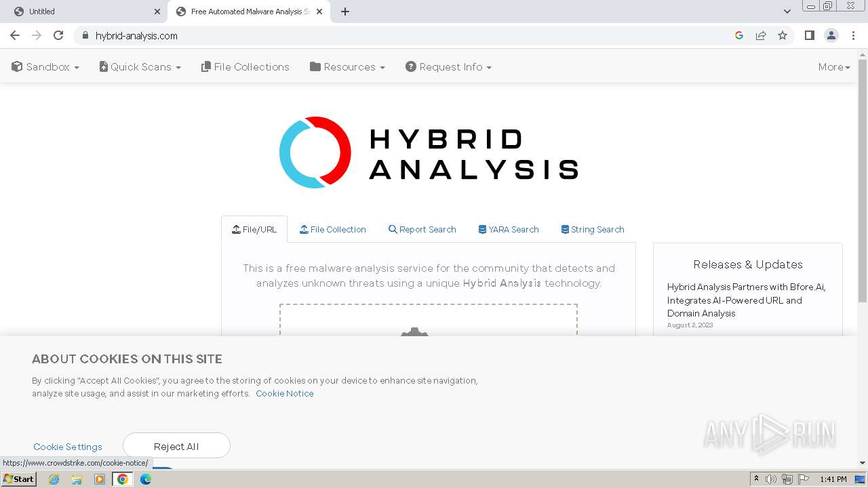Viewport: 868px width, 488px height.
Task: Switch to File Collection tab
Action: click(333, 229)
